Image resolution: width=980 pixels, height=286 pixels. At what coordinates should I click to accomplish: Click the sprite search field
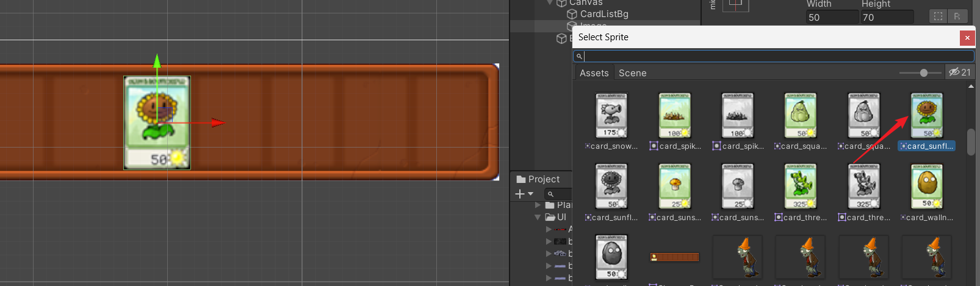click(773, 56)
